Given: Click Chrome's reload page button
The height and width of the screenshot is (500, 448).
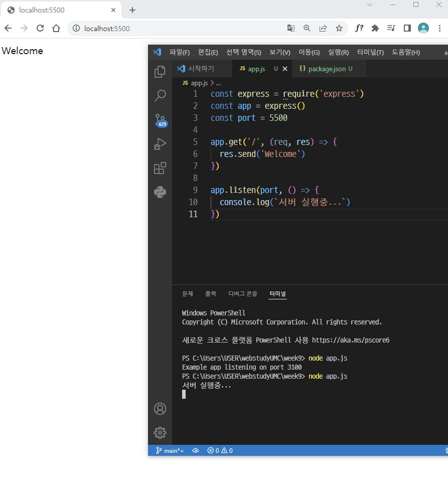Looking at the screenshot, I should (x=40, y=29).
